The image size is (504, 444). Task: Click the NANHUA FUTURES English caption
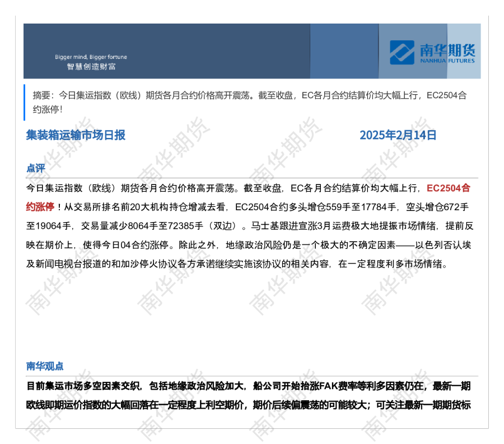click(446, 61)
